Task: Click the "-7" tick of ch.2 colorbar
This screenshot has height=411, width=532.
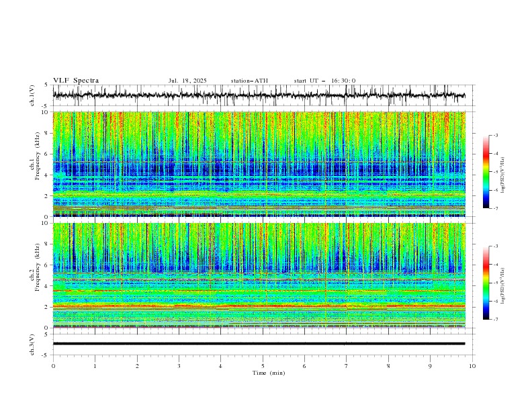Action: (496, 320)
